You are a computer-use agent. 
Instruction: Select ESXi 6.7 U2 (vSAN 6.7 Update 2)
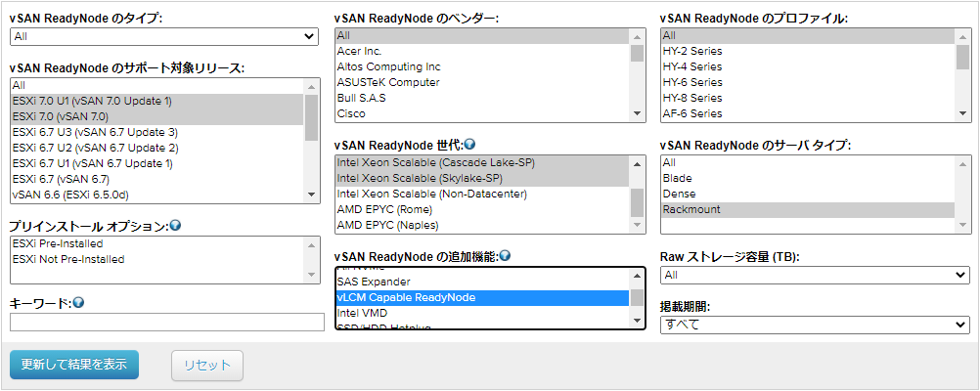pyautogui.click(x=157, y=148)
